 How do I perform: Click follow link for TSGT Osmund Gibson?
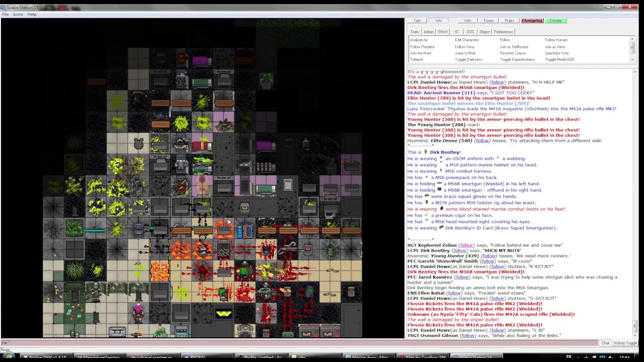468,335
